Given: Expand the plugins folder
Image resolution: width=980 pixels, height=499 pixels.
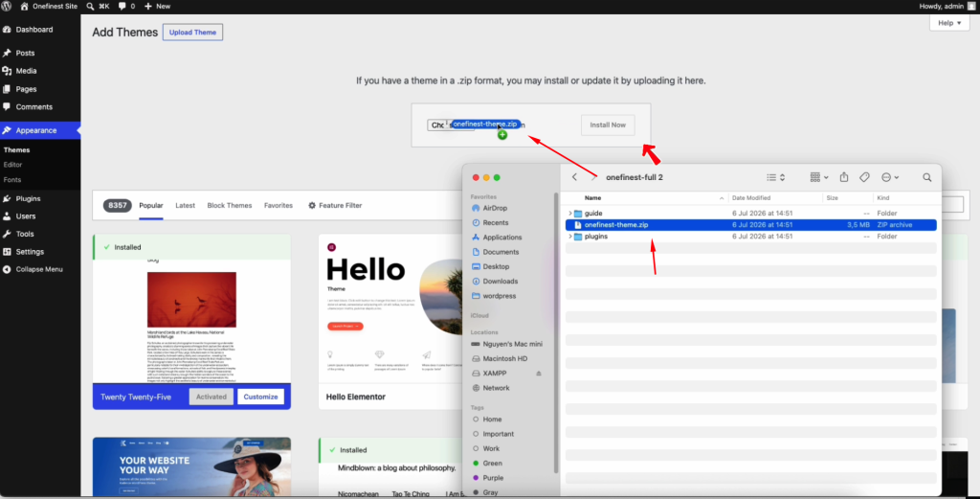Looking at the screenshot, I should 569,237.
